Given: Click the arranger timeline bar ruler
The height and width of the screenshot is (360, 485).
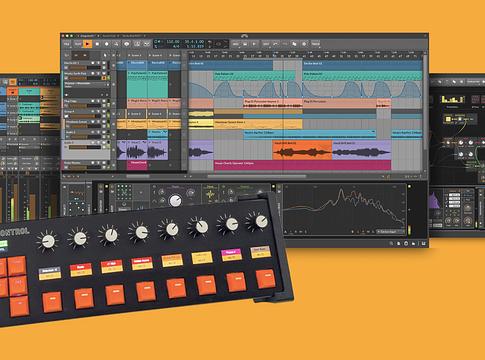Looking at the screenshot, I should pyautogui.click(x=305, y=55).
